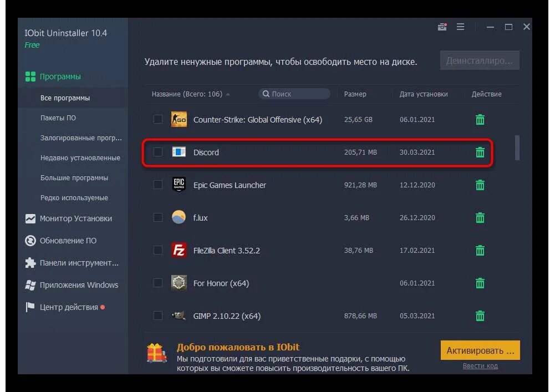The height and width of the screenshot is (392, 550).
Task: Click the Добро пожаловать в IObit heading
Action: click(x=238, y=347)
